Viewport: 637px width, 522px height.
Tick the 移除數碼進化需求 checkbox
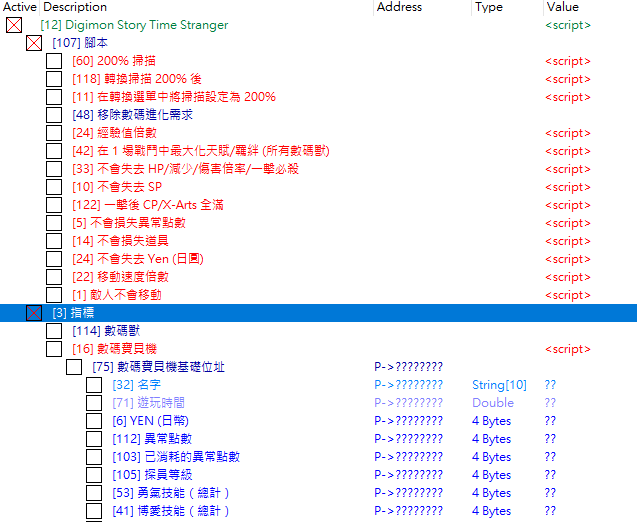point(54,115)
